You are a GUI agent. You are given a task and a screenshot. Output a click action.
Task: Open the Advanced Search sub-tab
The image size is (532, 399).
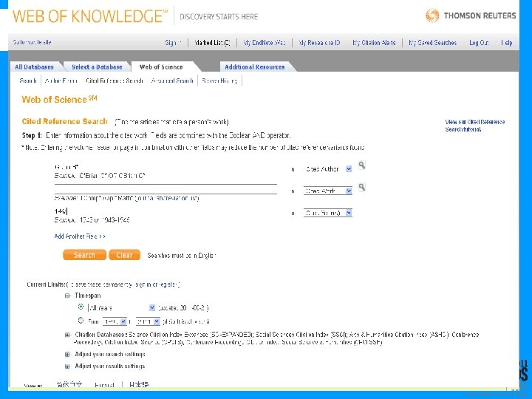pos(172,81)
